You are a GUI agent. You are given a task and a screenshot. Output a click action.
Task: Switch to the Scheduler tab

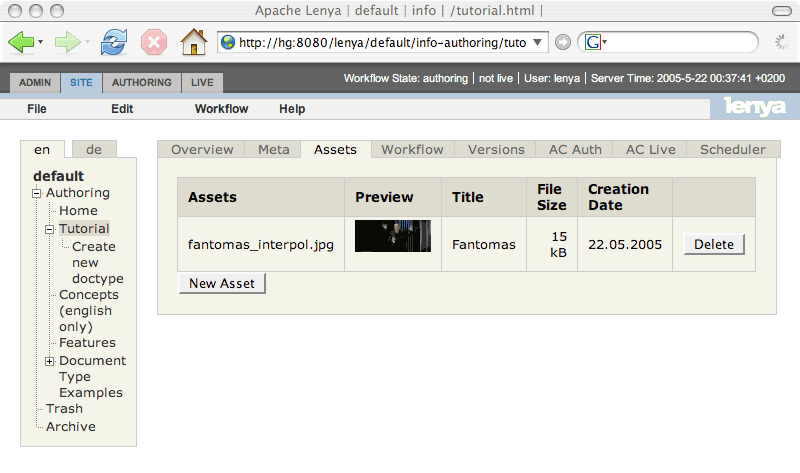click(732, 150)
